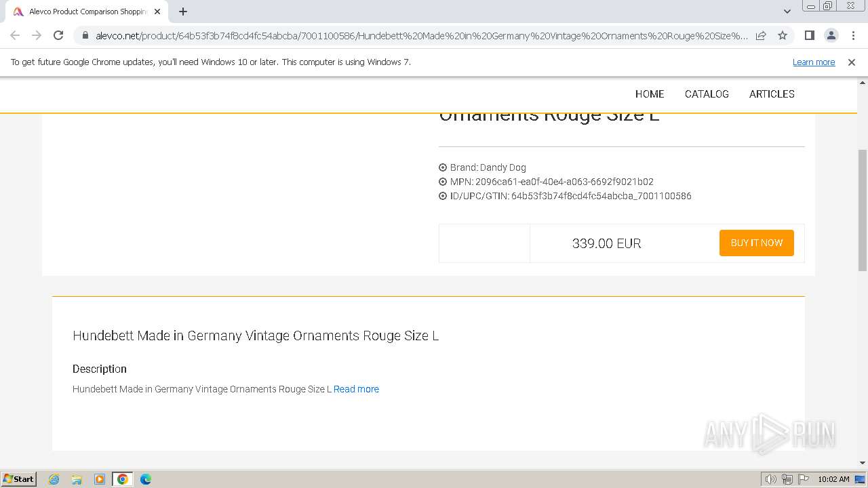Close the Alevco Product Comparison tab

[157, 12]
